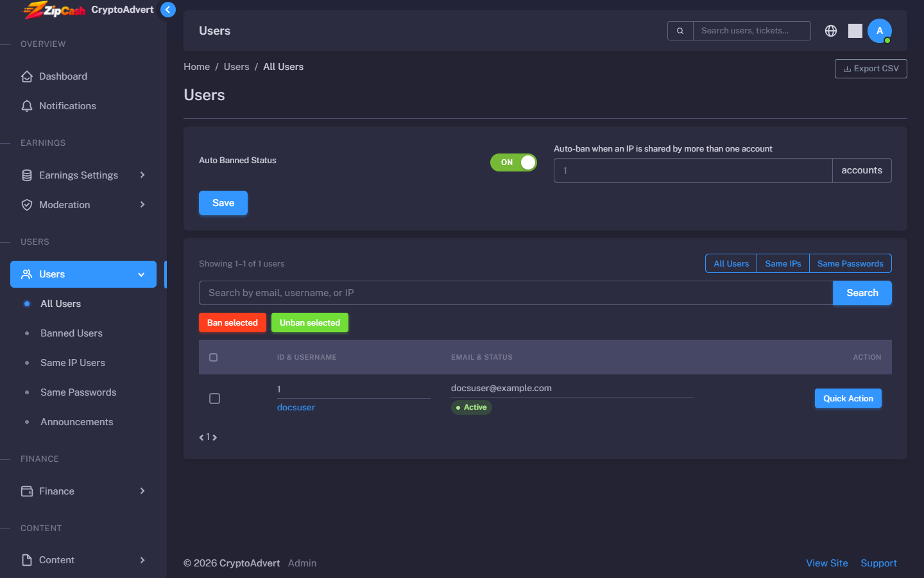
Task: Expand the Earnings Settings menu
Action: coord(83,175)
